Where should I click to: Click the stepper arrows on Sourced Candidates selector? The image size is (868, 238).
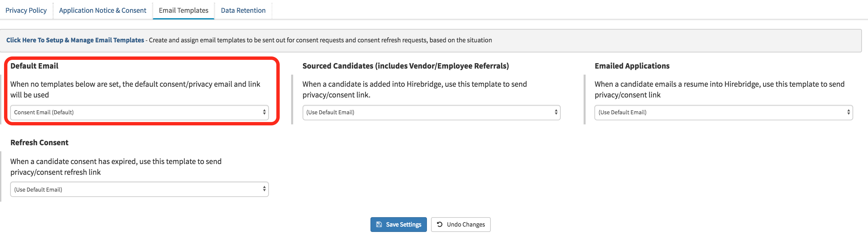556,112
